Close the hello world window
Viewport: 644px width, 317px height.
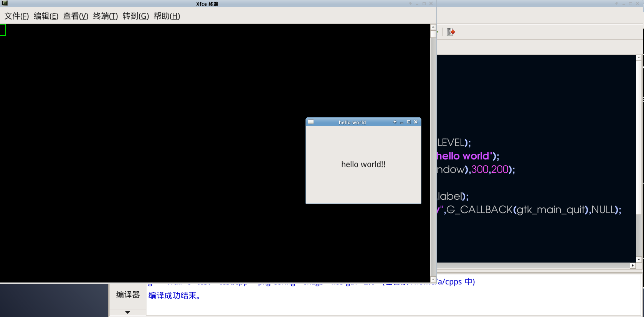click(416, 122)
